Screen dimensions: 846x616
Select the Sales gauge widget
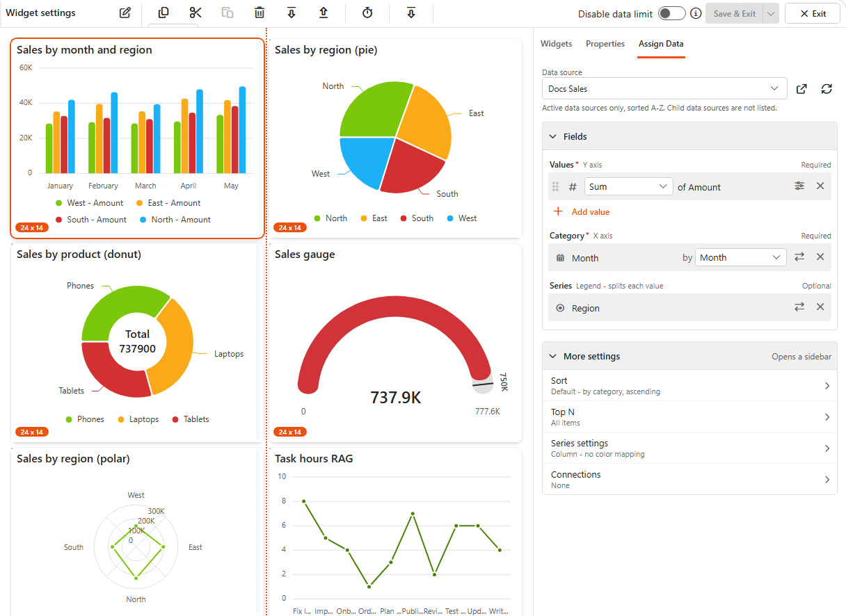point(395,343)
